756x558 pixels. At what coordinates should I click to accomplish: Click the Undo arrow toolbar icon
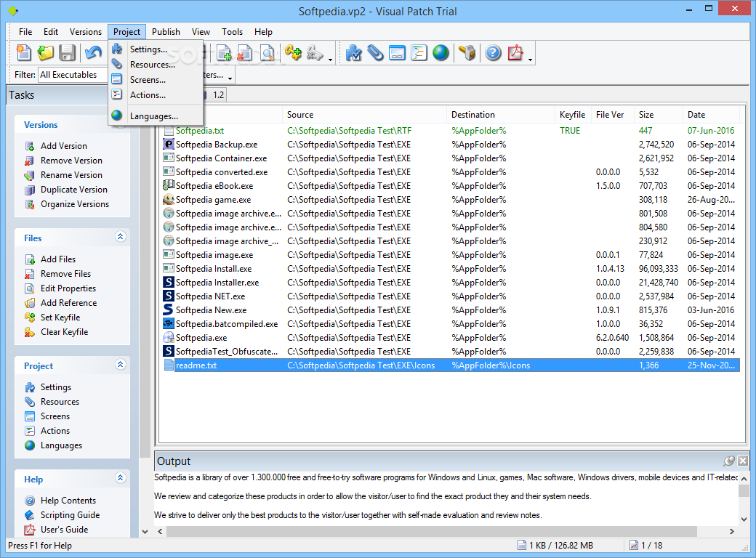[93, 53]
